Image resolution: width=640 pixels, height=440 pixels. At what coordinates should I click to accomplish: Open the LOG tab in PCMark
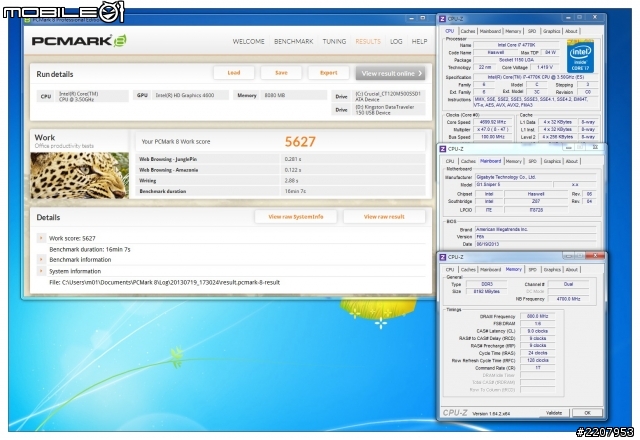click(396, 41)
